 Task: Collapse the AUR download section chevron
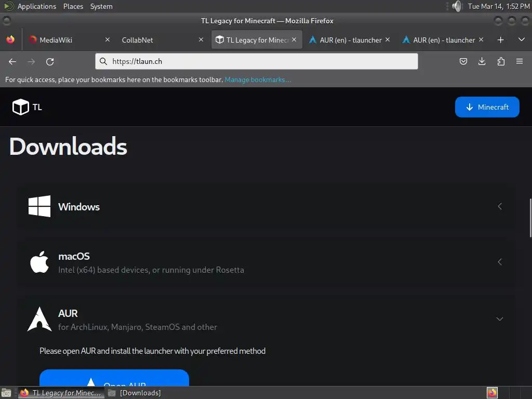pos(500,319)
